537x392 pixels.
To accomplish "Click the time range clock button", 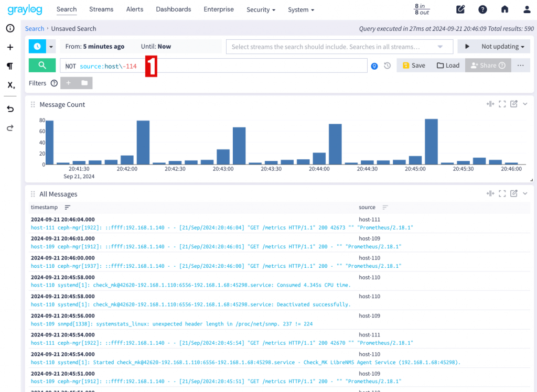I will pyautogui.click(x=37, y=46).
